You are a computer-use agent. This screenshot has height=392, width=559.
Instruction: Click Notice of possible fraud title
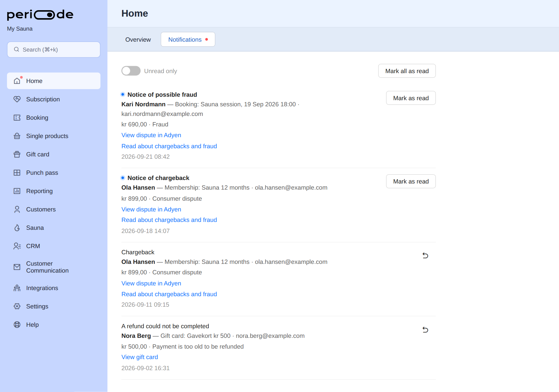click(x=162, y=95)
